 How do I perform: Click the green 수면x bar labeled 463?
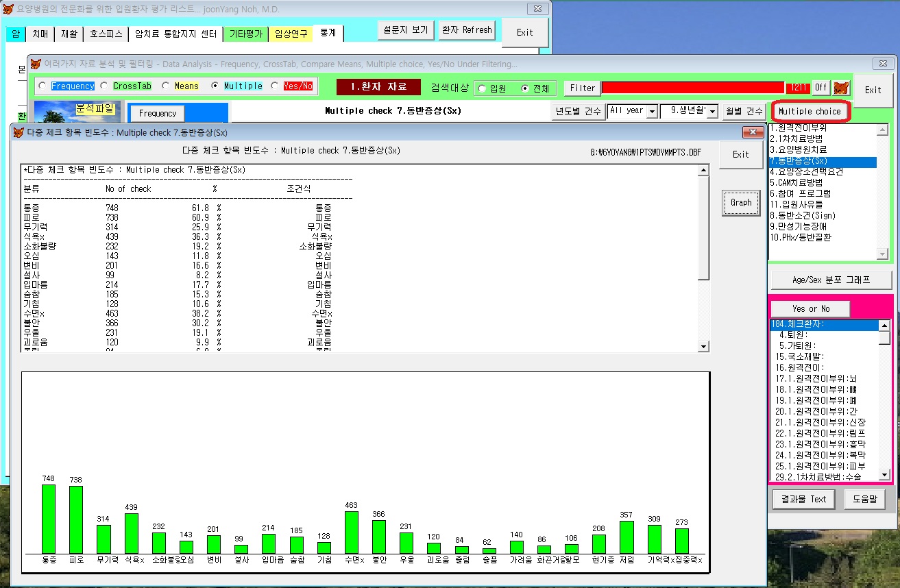tap(351, 532)
